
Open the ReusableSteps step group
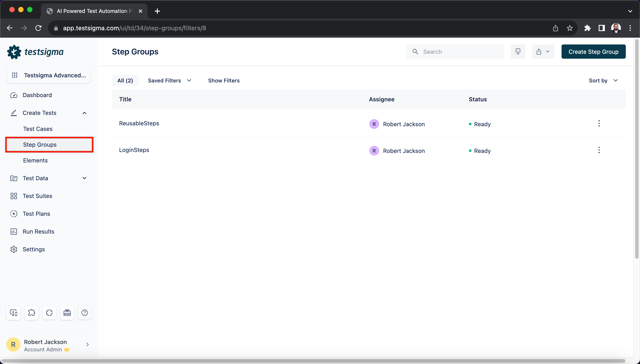point(139,123)
